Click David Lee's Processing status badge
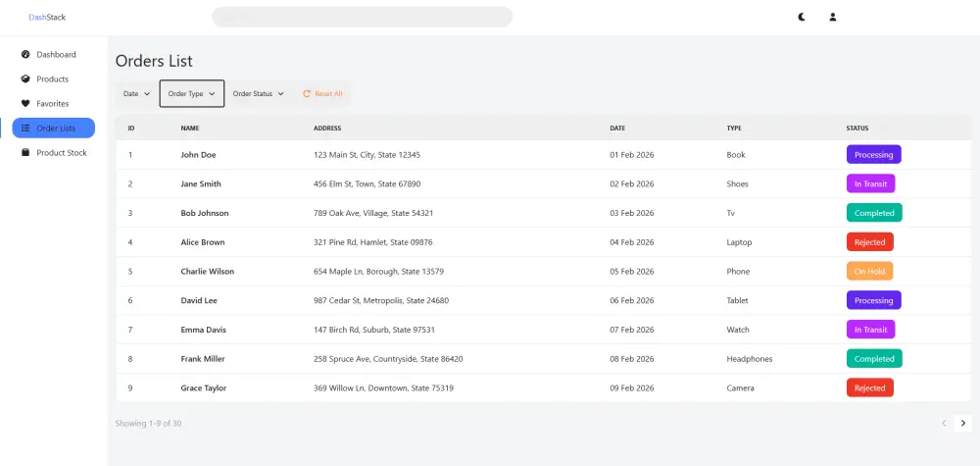Image resolution: width=980 pixels, height=466 pixels. pos(874,300)
